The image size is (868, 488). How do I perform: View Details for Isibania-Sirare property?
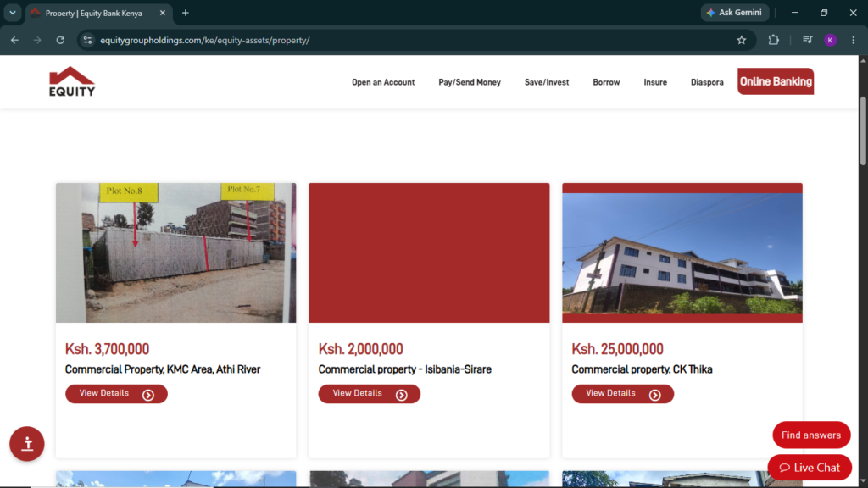coord(370,394)
